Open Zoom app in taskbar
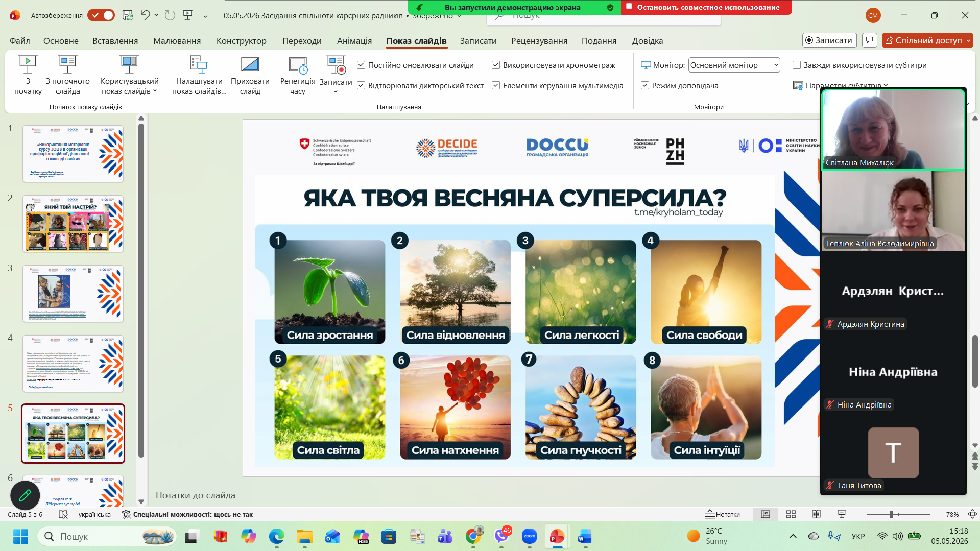 tap(529, 536)
